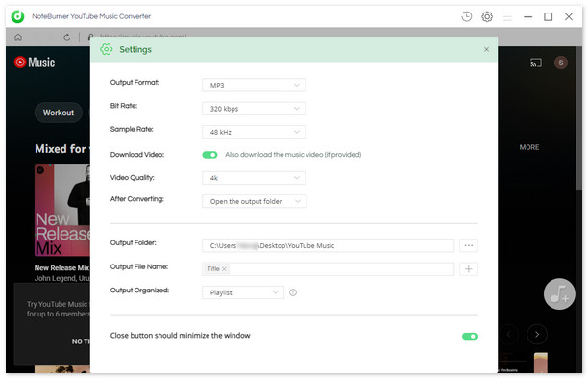Add file name tag with plus button
The image size is (588, 379).
tap(468, 269)
